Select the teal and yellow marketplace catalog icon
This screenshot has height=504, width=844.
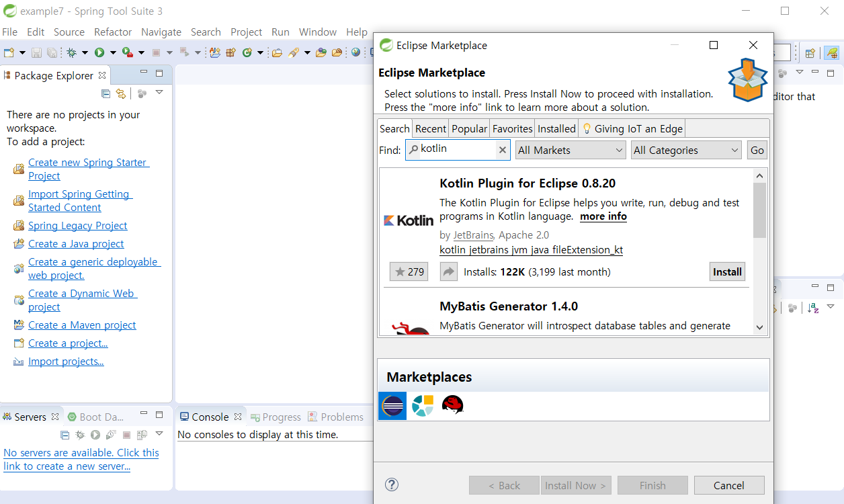[423, 405]
